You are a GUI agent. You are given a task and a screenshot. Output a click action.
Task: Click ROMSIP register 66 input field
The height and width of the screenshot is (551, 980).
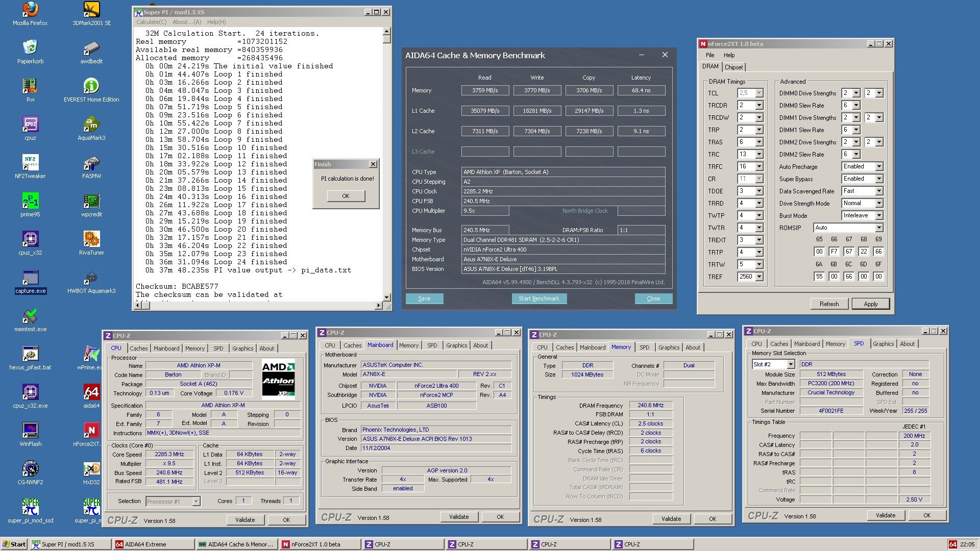(x=834, y=252)
